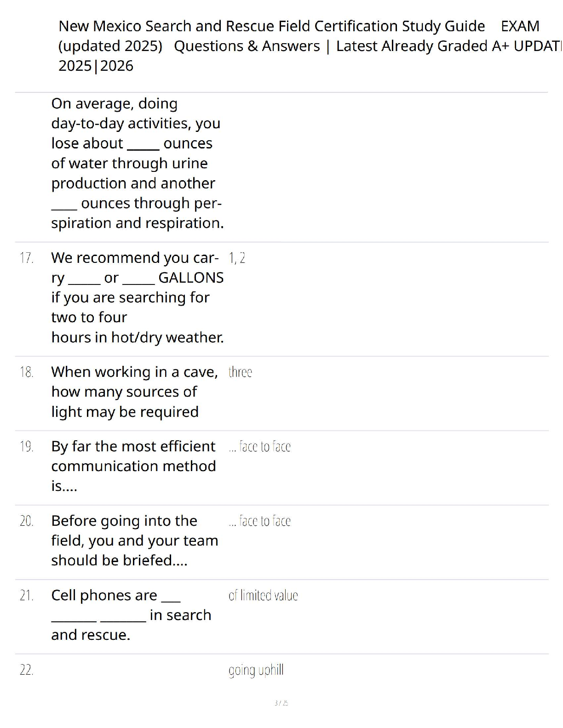This screenshot has height=728, width=563.
Task: Click the cell phones question text
Action: click(131, 615)
